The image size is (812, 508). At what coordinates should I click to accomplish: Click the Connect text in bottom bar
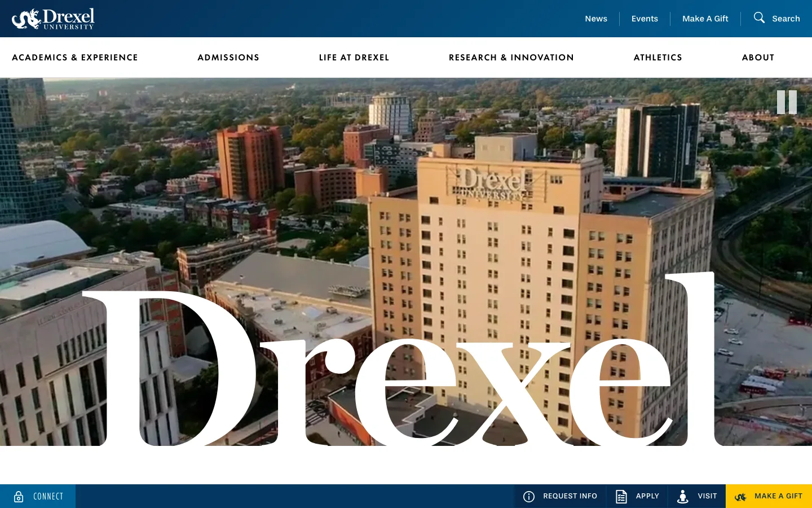pyautogui.click(x=48, y=497)
